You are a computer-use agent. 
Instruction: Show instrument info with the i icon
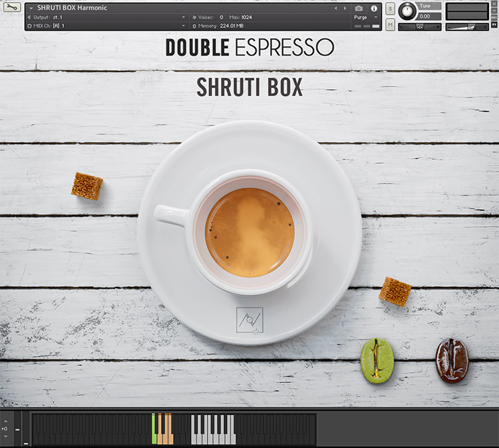(374, 8)
